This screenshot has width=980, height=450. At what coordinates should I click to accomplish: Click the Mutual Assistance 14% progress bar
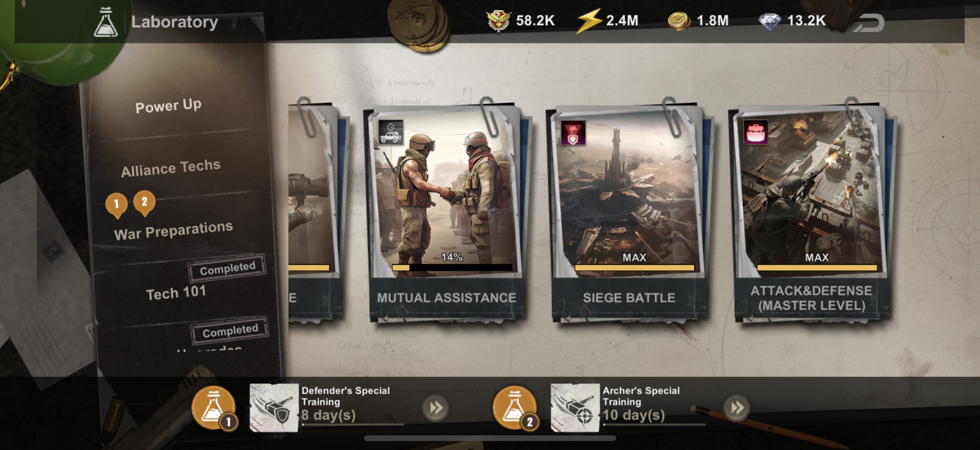(452, 268)
